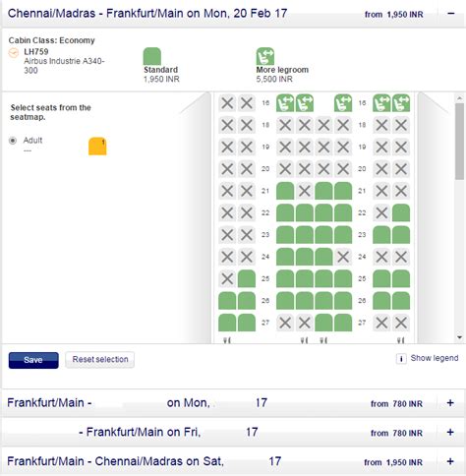Click the Reset selection button
466x476 pixels.
tap(100, 360)
